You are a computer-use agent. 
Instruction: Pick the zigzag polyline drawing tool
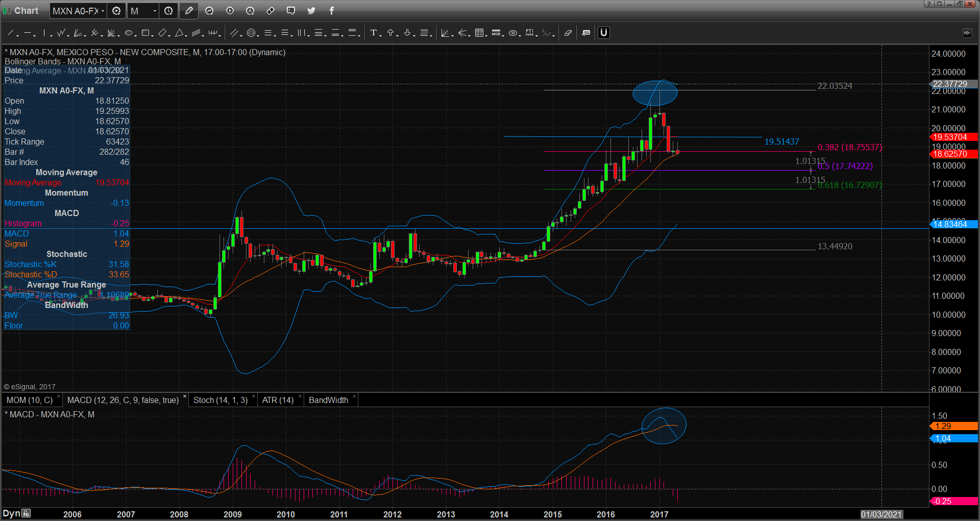pos(61,33)
